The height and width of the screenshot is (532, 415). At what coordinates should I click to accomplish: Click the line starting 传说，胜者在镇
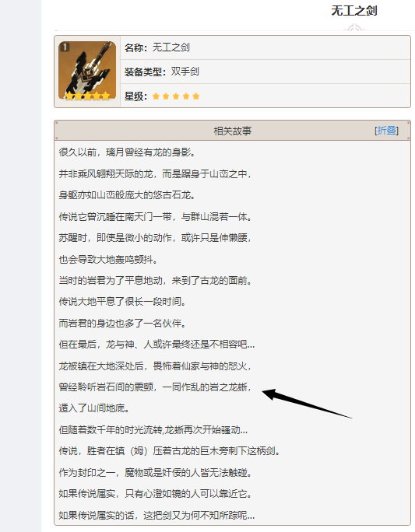coord(170,451)
